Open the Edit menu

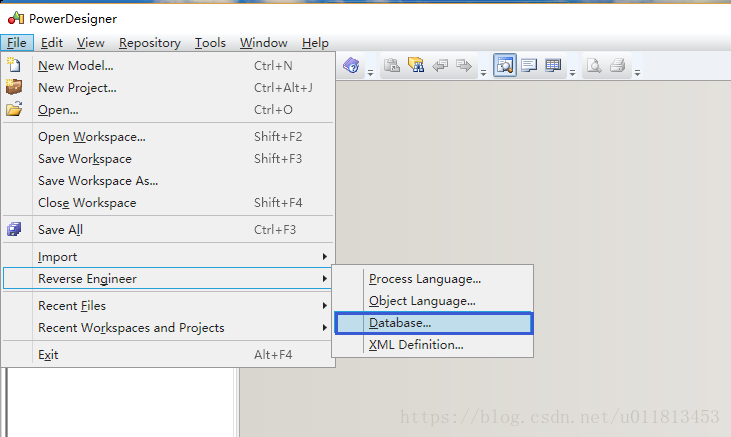pyautogui.click(x=51, y=43)
